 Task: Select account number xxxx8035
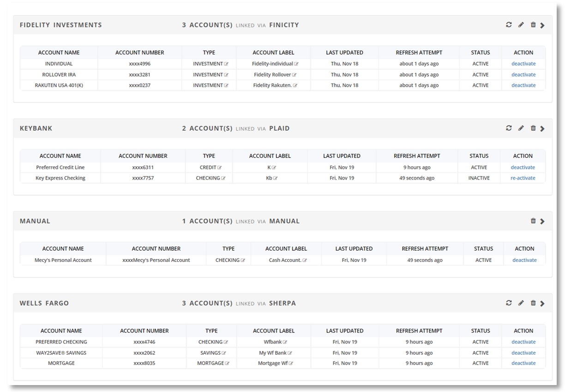tap(144, 363)
